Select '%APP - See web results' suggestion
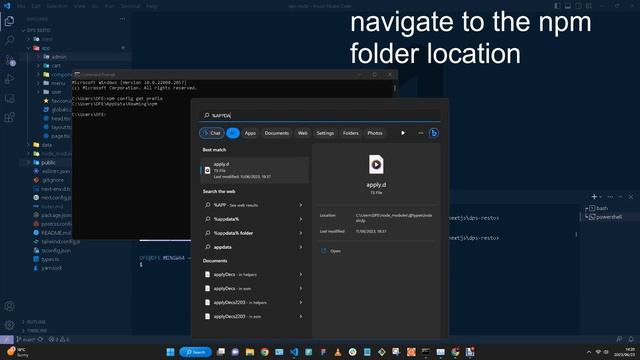 point(253,205)
